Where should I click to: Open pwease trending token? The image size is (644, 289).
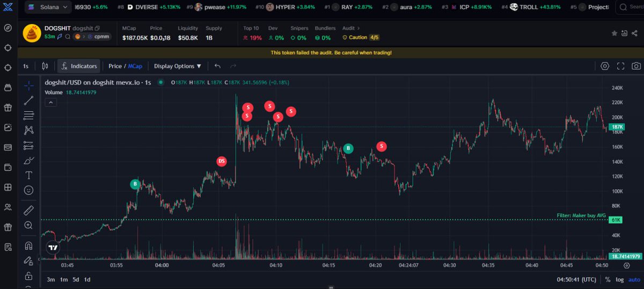(x=216, y=7)
